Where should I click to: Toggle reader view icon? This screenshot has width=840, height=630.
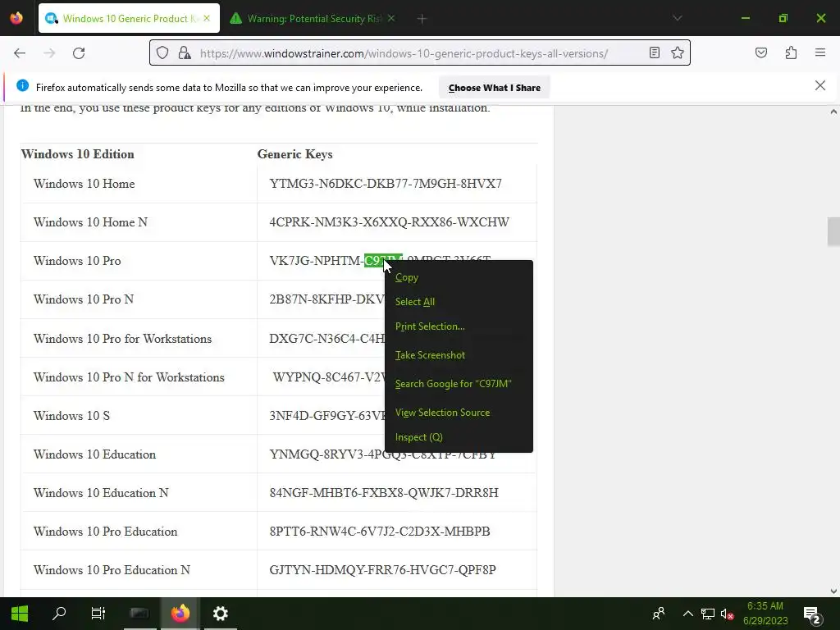[x=654, y=52]
